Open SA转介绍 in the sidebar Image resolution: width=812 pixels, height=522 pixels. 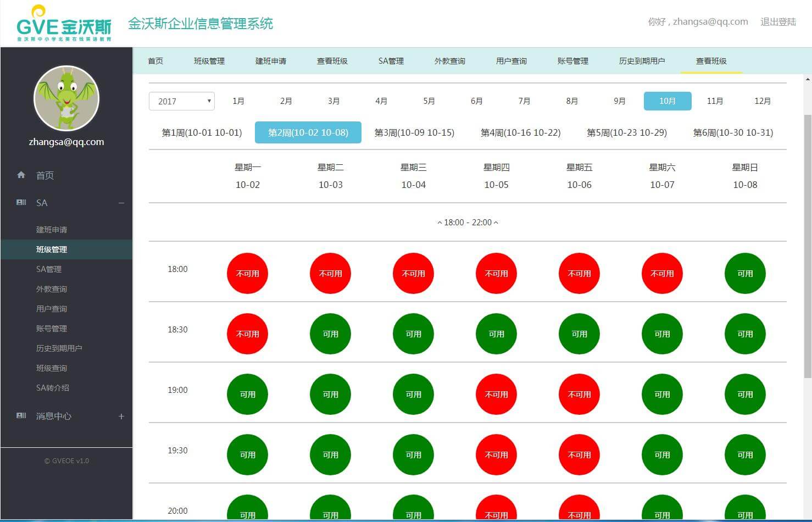click(x=53, y=388)
